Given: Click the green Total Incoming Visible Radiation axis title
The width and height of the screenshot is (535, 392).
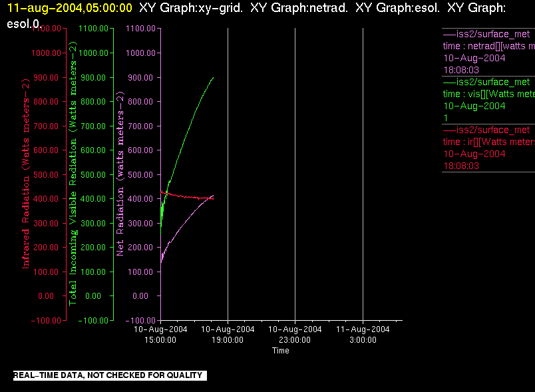Looking at the screenshot, I should coord(73,173).
